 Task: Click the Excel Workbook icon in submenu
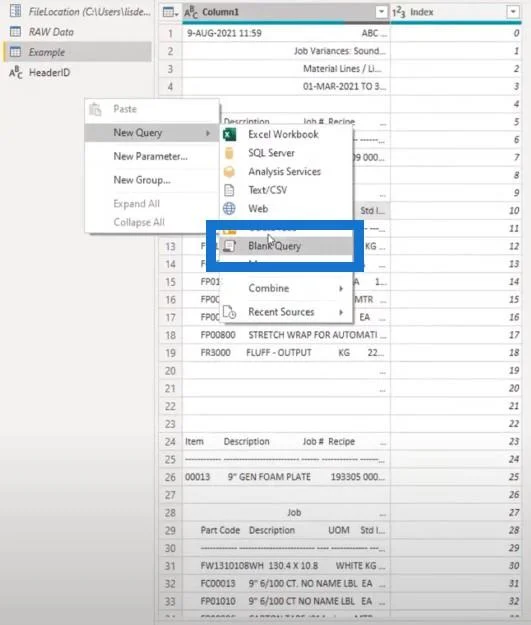pyautogui.click(x=229, y=135)
